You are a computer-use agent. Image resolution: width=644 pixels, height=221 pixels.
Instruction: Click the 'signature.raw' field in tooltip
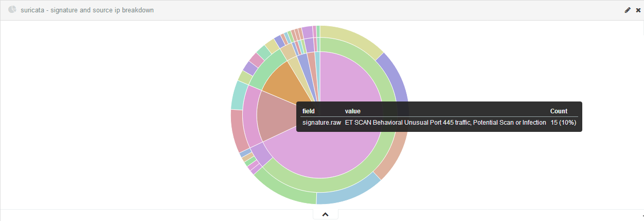pos(321,123)
